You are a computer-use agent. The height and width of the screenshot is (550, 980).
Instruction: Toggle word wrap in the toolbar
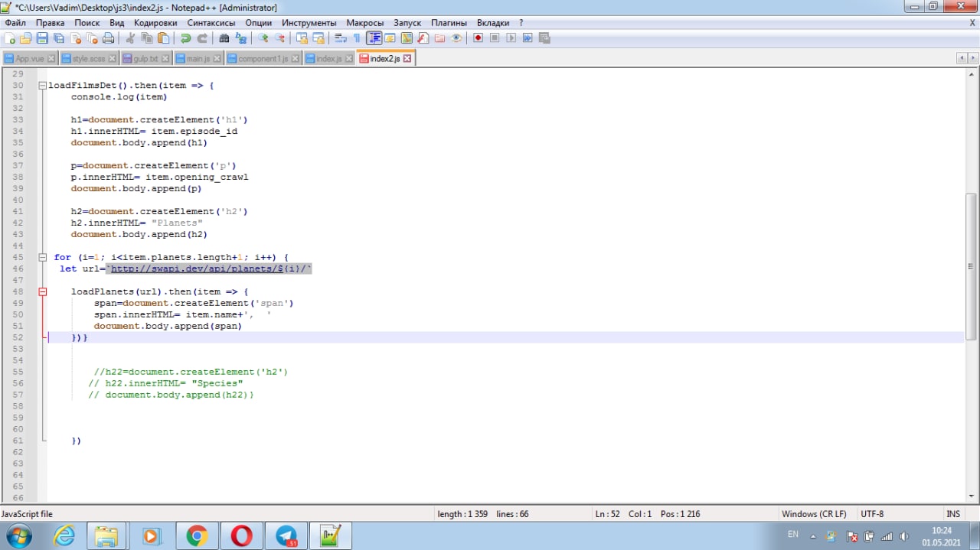pos(340,37)
